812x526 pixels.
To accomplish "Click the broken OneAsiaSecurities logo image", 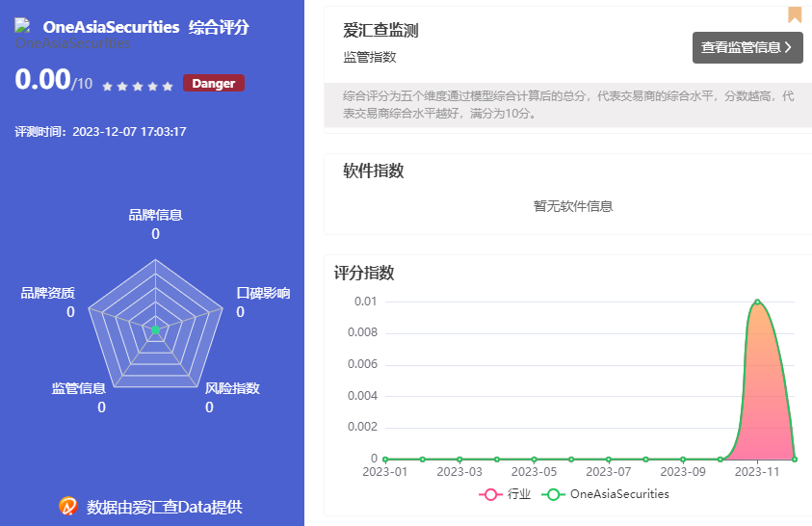I will click(22, 25).
